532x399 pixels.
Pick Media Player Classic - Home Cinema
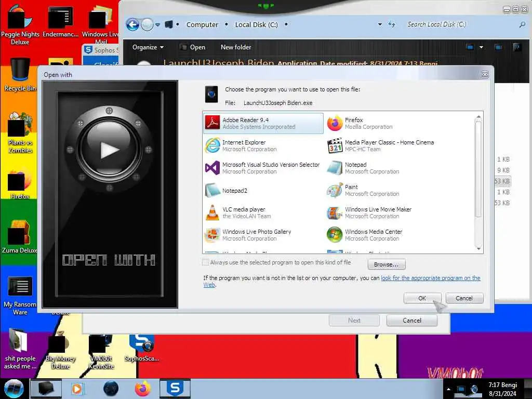click(x=380, y=145)
